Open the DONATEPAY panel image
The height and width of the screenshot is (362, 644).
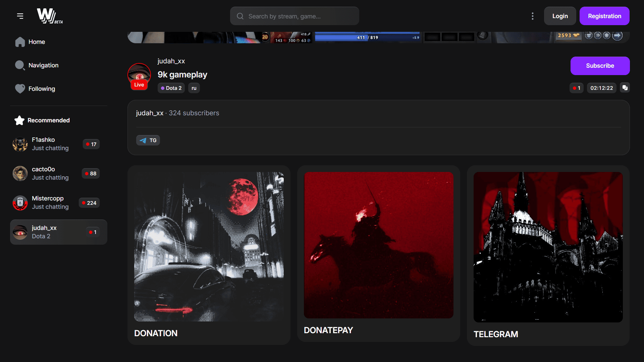(378, 245)
